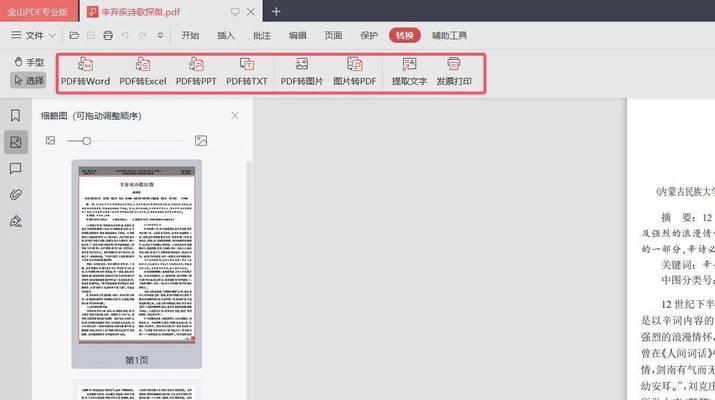This screenshot has height=400, width=715.
Task: Click the 提取文字 text extraction tool
Action: 409,72
